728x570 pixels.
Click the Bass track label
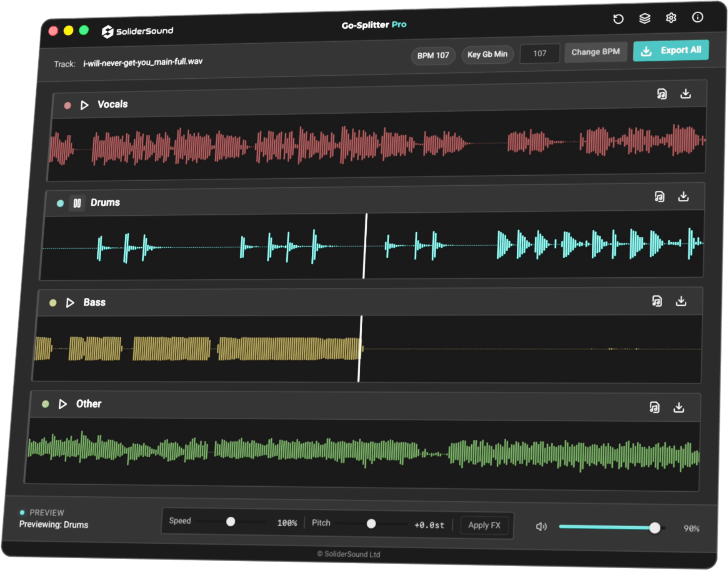click(95, 302)
